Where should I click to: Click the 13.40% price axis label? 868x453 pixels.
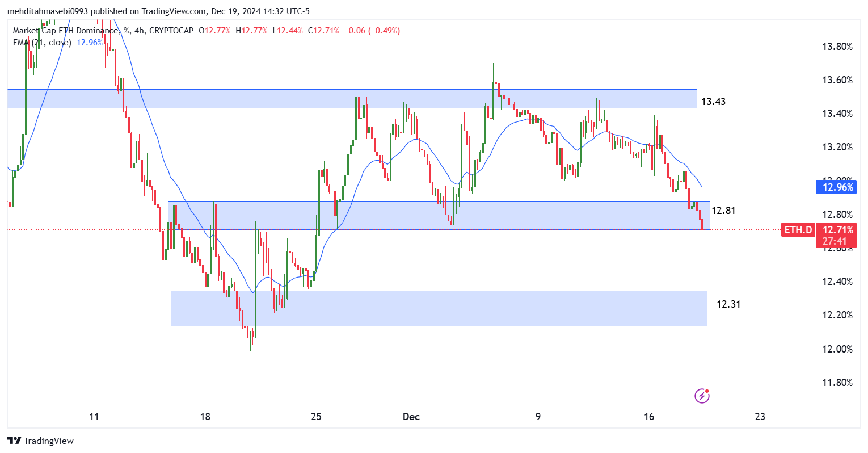[837, 114]
